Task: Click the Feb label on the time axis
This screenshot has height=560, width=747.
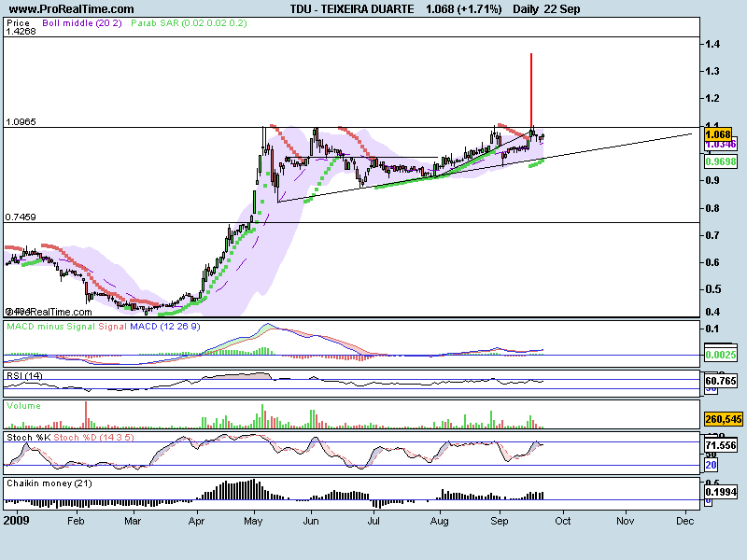Action: coord(76,521)
